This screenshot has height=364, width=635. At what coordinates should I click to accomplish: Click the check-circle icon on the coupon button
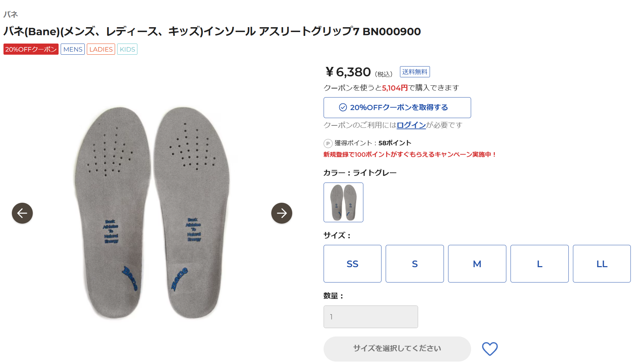coord(343,107)
